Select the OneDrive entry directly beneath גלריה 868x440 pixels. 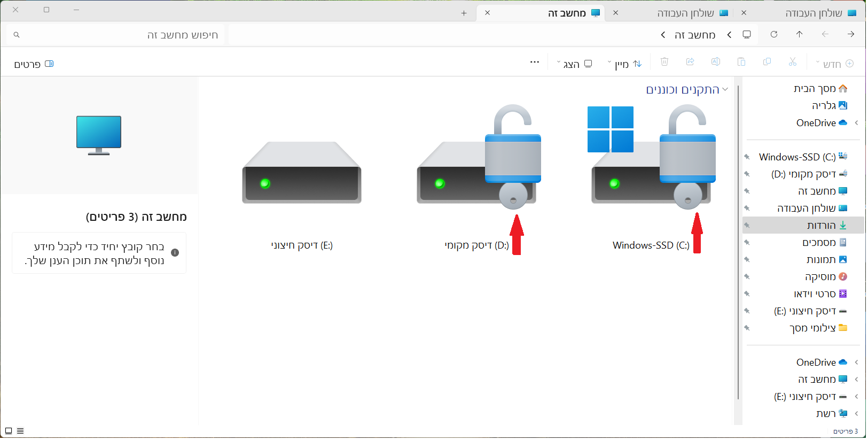822,123
